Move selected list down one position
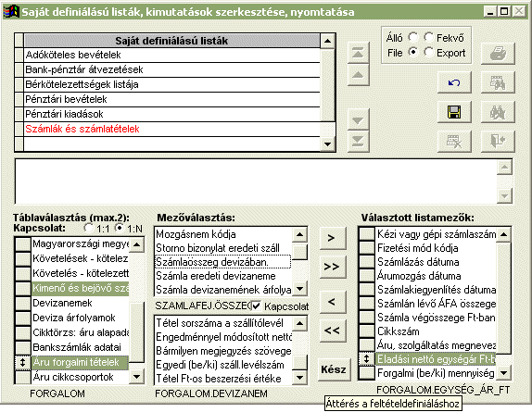This screenshot has height=412, width=532. [x=358, y=119]
